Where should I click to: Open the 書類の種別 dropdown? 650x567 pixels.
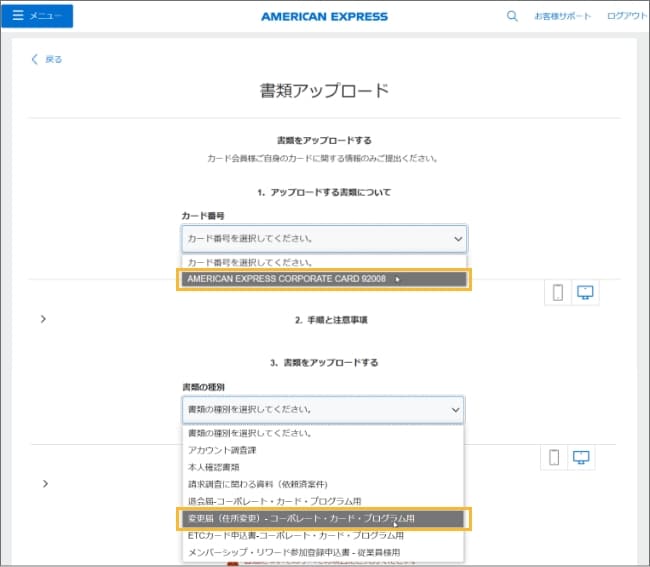coord(323,409)
